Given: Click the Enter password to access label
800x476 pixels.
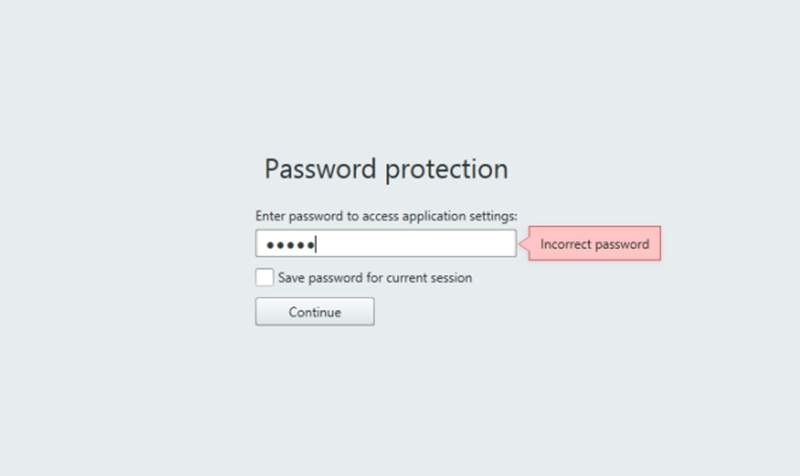Looking at the screenshot, I should point(386,215).
